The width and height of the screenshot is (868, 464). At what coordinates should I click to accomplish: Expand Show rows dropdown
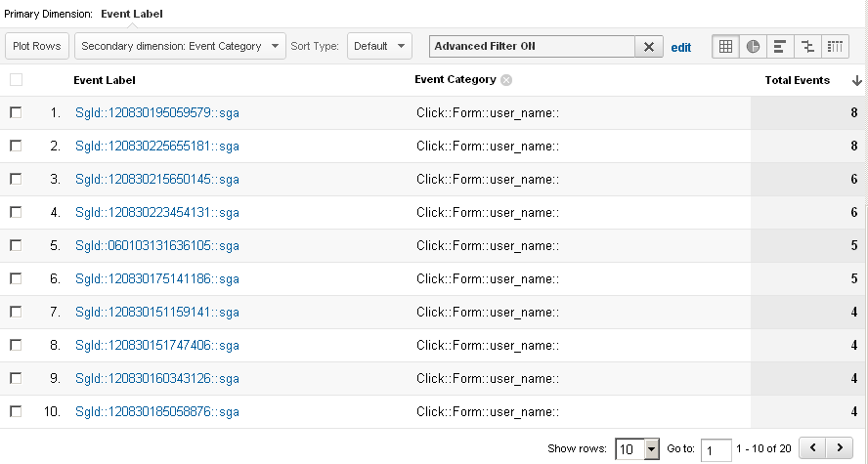click(x=637, y=448)
